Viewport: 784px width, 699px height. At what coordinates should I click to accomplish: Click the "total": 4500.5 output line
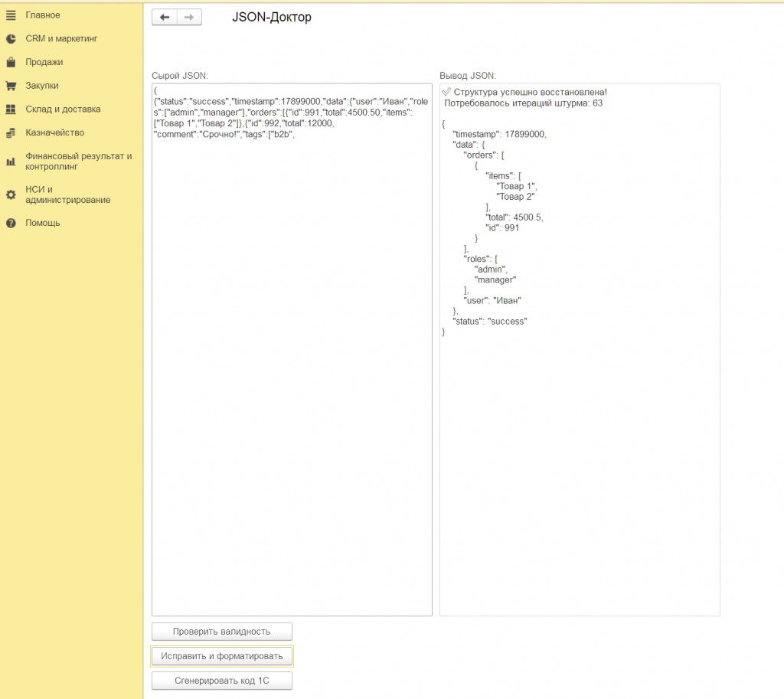(x=514, y=217)
